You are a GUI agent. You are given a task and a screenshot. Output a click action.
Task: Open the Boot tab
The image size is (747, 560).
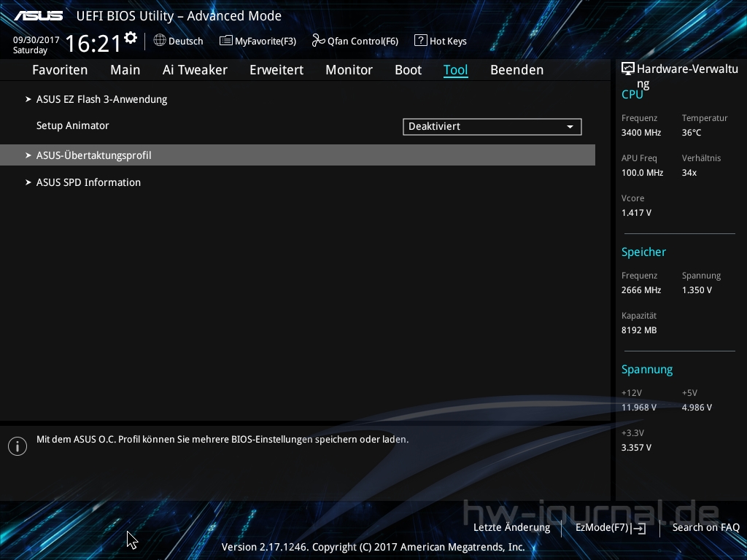409,70
